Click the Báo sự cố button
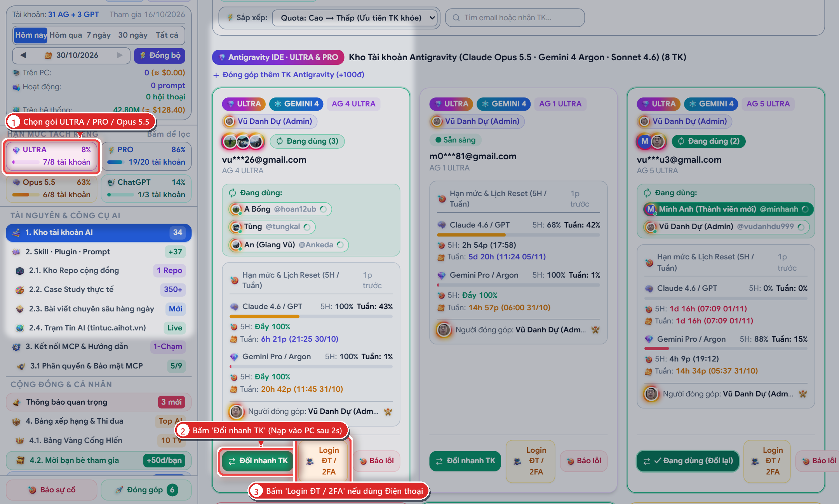This screenshot has height=504, width=839. coord(52,490)
